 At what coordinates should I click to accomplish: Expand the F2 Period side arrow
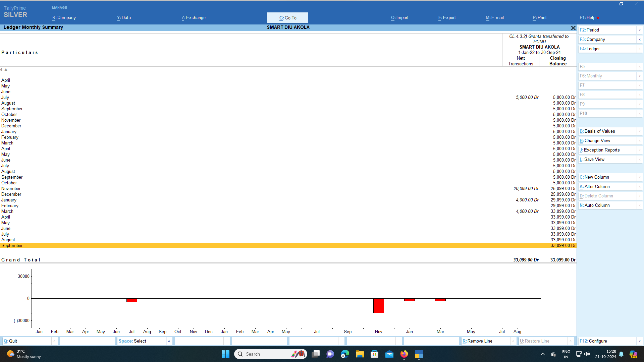point(640,30)
